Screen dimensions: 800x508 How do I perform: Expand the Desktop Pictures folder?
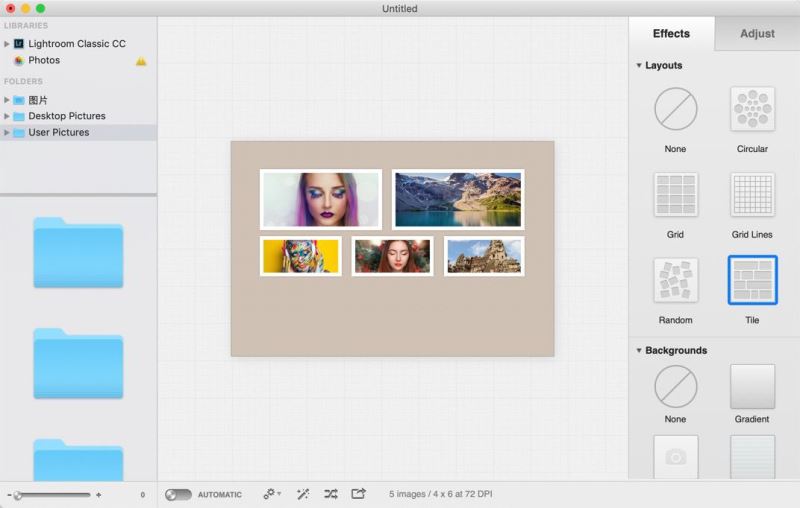pos(7,116)
